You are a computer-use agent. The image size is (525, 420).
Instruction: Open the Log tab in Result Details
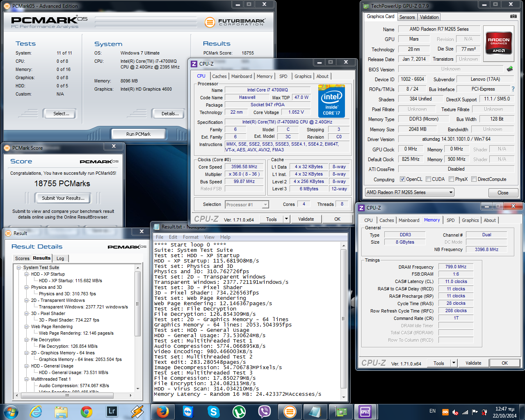pos(60,258)
